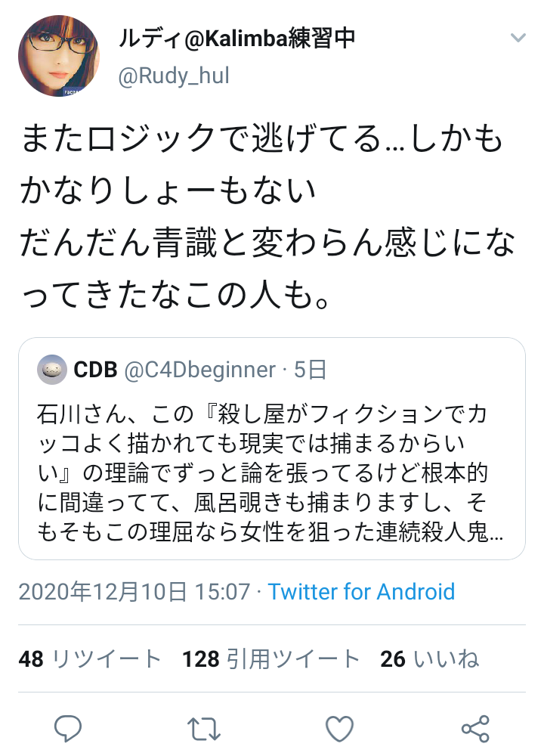The width and height of the screenshot is (544, 756).
Task: View the 128 引用ツイート list
Action: pyautogui.click(x=270, y=658)
